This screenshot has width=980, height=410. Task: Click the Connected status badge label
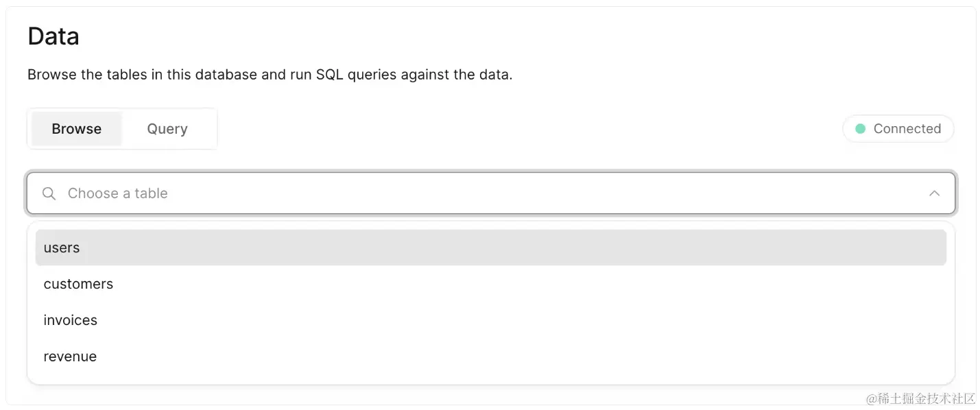coord(907,129)
